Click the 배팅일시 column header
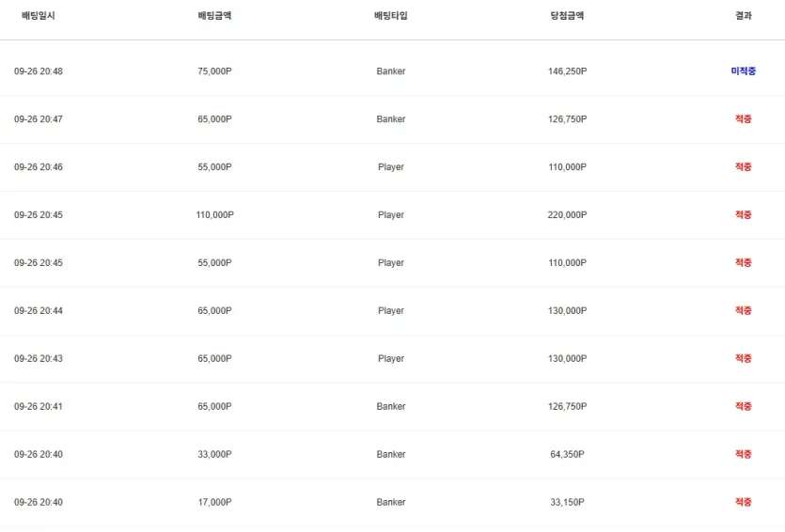 (x=38, y=16)
